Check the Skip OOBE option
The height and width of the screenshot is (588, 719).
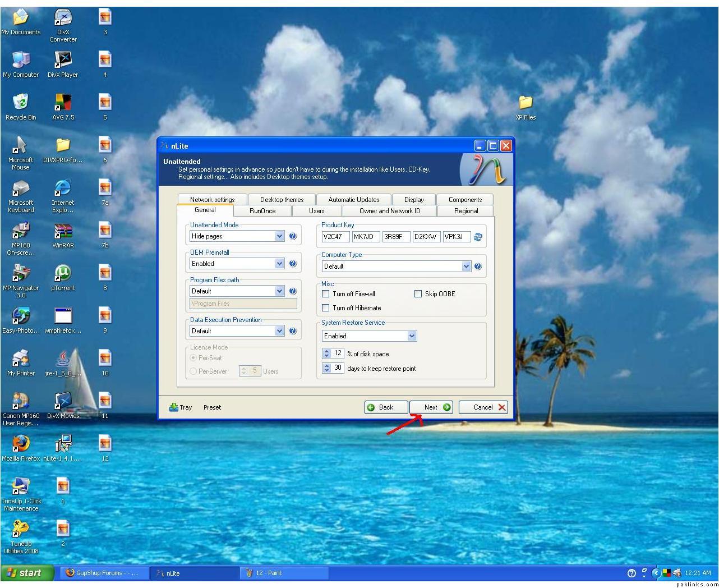(x=418, y=294)
